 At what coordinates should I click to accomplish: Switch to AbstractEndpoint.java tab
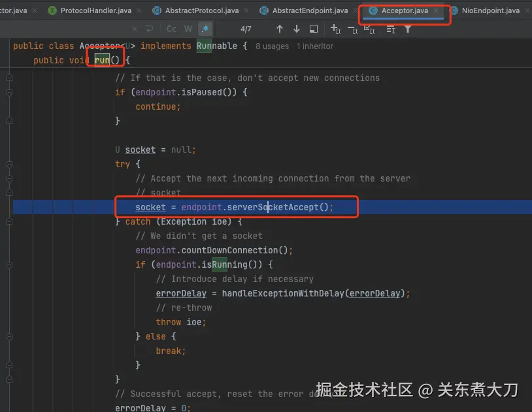click(x=310, y=10)
